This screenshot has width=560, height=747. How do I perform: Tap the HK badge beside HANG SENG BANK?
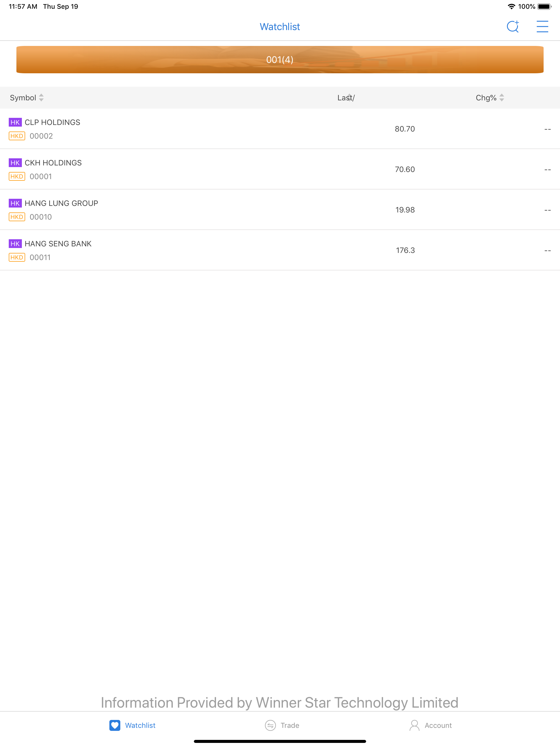tap(15, 244)
